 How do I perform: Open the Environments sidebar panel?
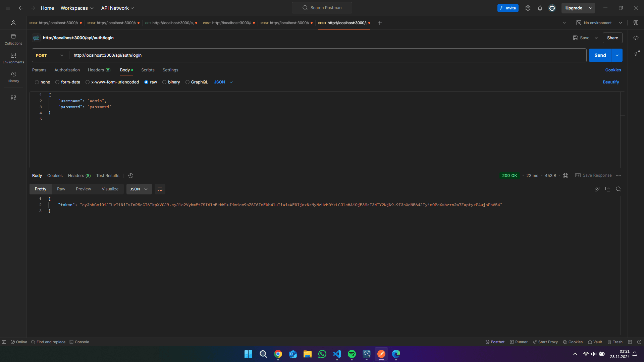(13, 58)
